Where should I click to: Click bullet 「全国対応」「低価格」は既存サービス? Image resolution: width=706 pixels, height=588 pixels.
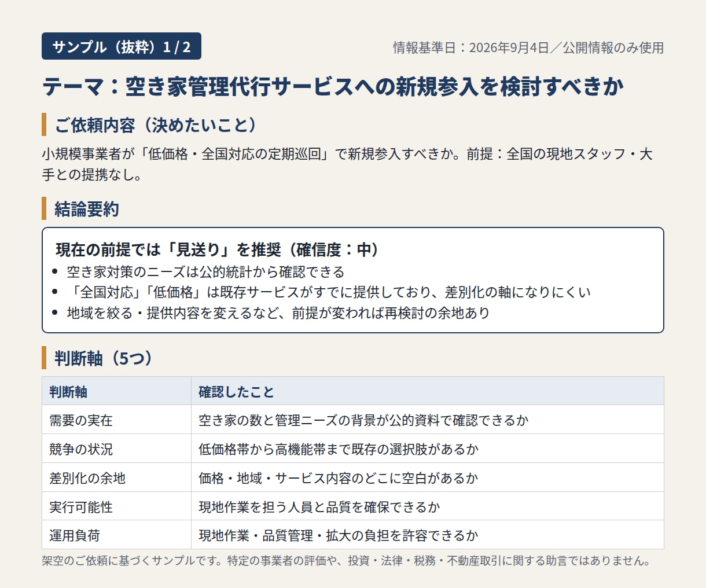[329, 292]
